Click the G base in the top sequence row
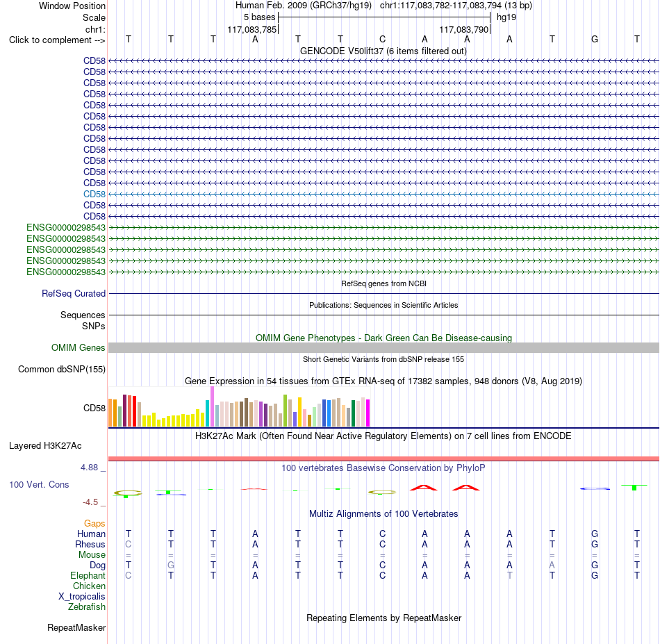 (x=594, y=39)
